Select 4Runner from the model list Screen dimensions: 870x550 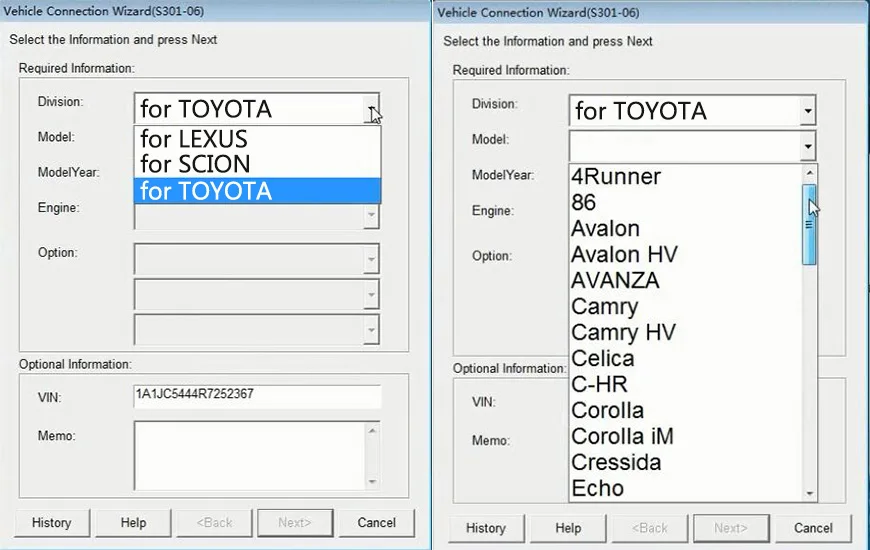(686, 176)
